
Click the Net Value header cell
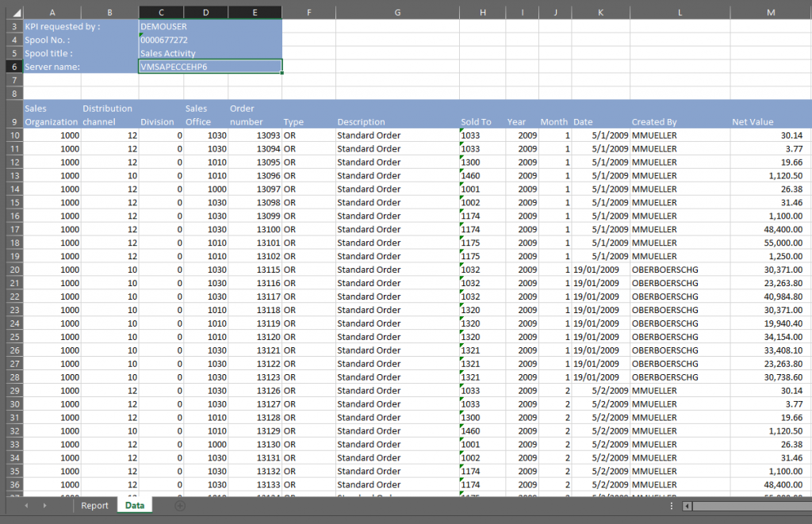[x=771, y=115]
